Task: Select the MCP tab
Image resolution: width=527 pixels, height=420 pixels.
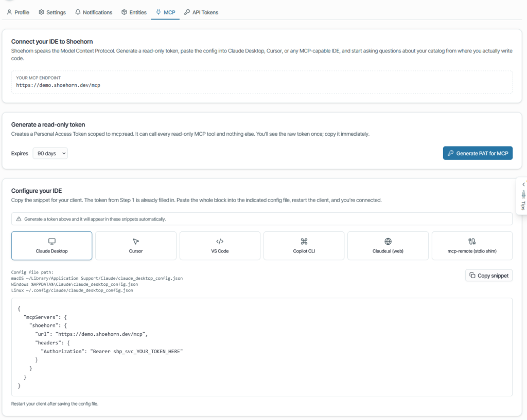Action: click(x=165, y=12)
